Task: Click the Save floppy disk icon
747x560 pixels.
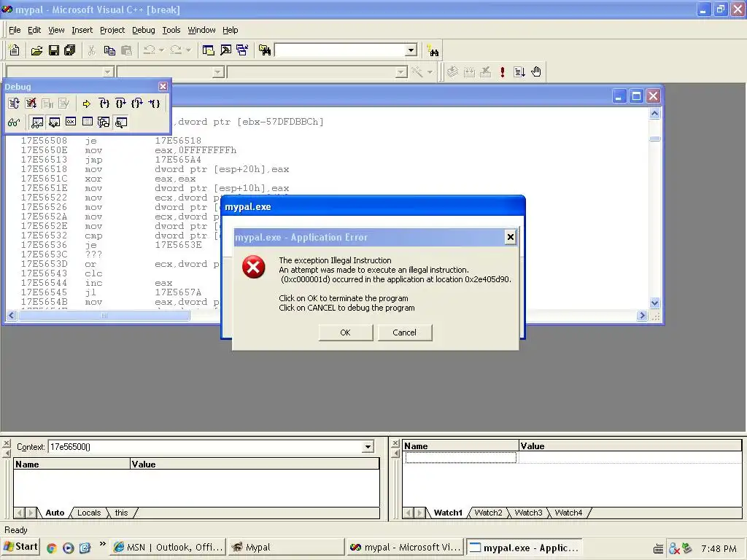Action: (x=54, y=50)
